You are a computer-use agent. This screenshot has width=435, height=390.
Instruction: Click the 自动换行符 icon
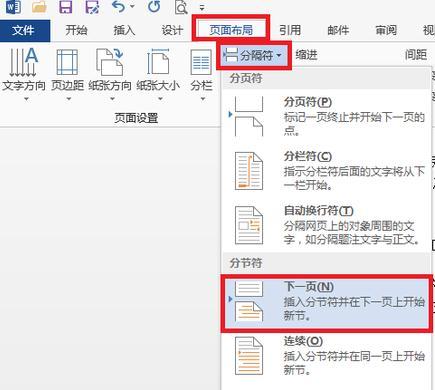[x=249, y=225]
